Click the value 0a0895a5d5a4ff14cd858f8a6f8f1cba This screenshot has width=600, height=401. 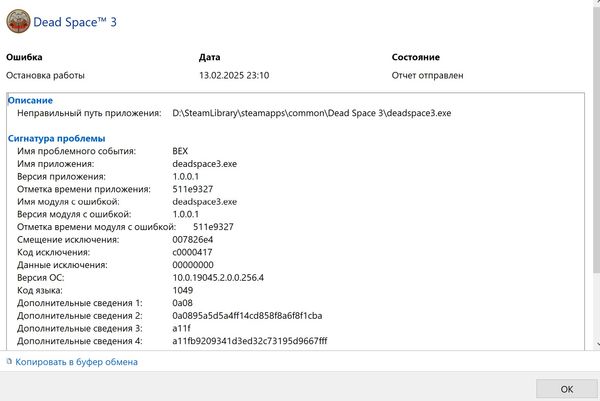(x=247, y=316)
